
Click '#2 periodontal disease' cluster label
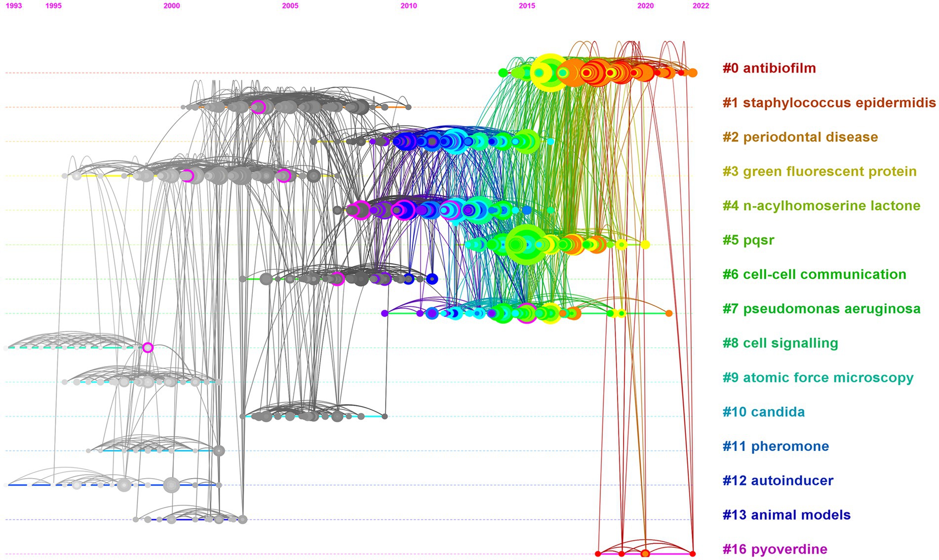coord(800,137)
